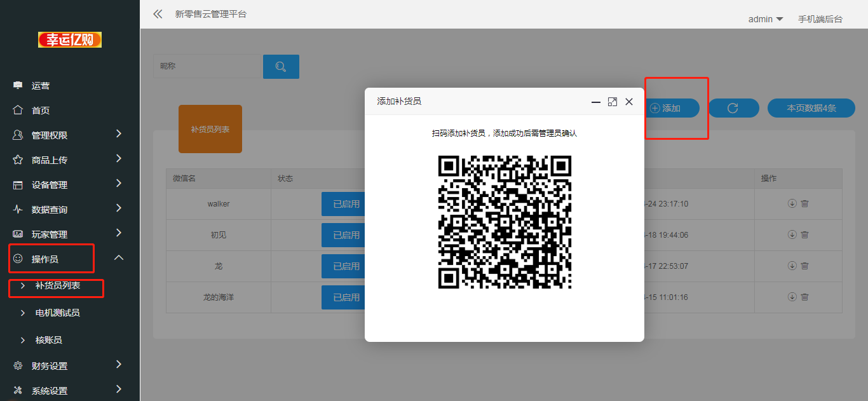Toggle the 已启用 status for walker
The width and height of the screenshot is (868, 401).
click(344, 204)
